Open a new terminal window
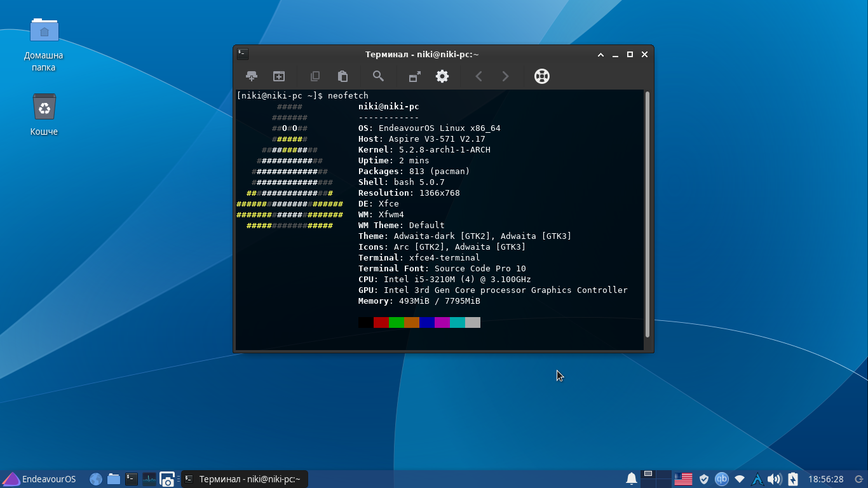 click(279, 76)
